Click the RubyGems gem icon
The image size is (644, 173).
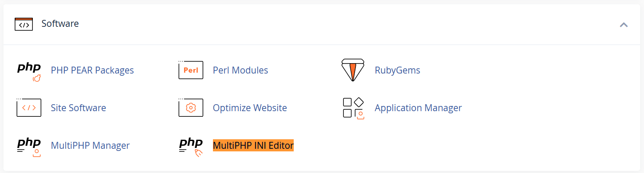coord(353,70)
